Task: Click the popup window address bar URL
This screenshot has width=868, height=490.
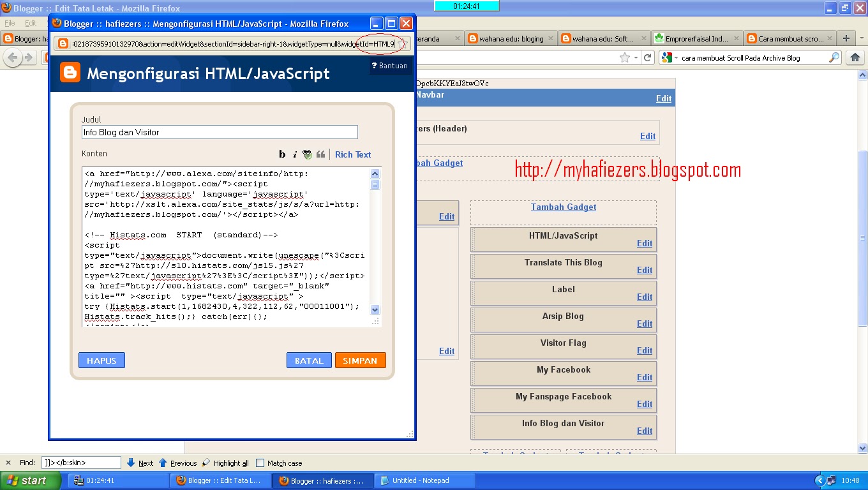Action: (x=233, y=44)
